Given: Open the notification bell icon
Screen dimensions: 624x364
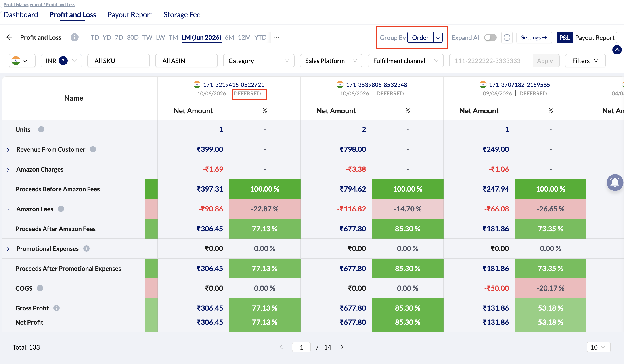Looking at the screenshot, I should click(x=615, y=182).
